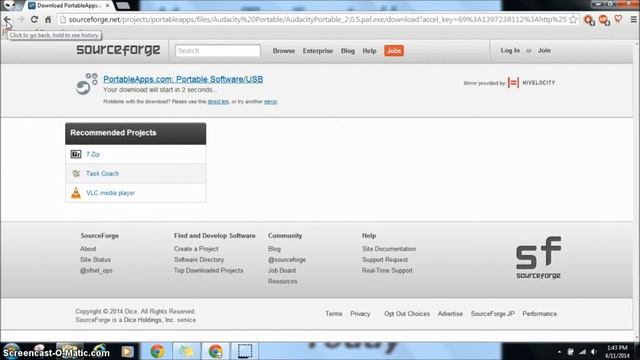
Task: Click the orange Jobs button
Action: pyautogui.click(x=394, y=51)
